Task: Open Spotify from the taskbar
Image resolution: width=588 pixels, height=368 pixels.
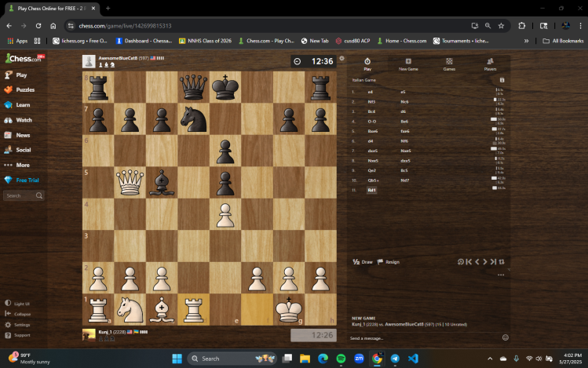Action: tap(341, 359)
